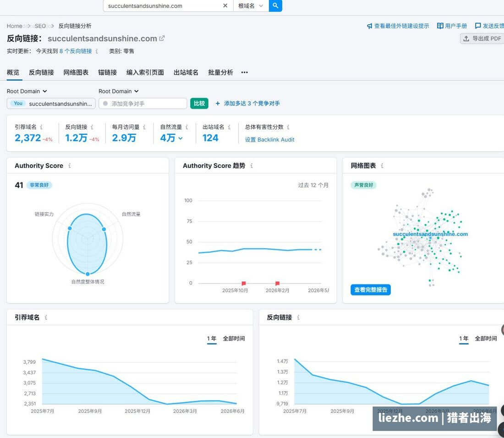The height and width of the screenshot is (438, 504).
Task: Click 添加多达 3 个竞争对手 link
Action: (247, 103)
